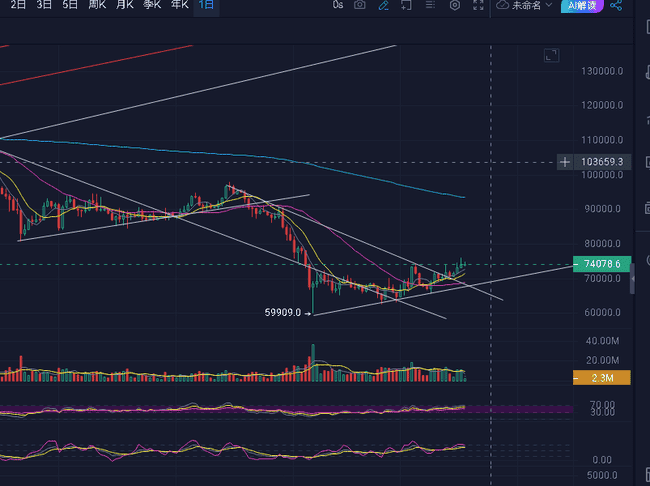Switch to the 周K timeframe

tap(97, 5)
